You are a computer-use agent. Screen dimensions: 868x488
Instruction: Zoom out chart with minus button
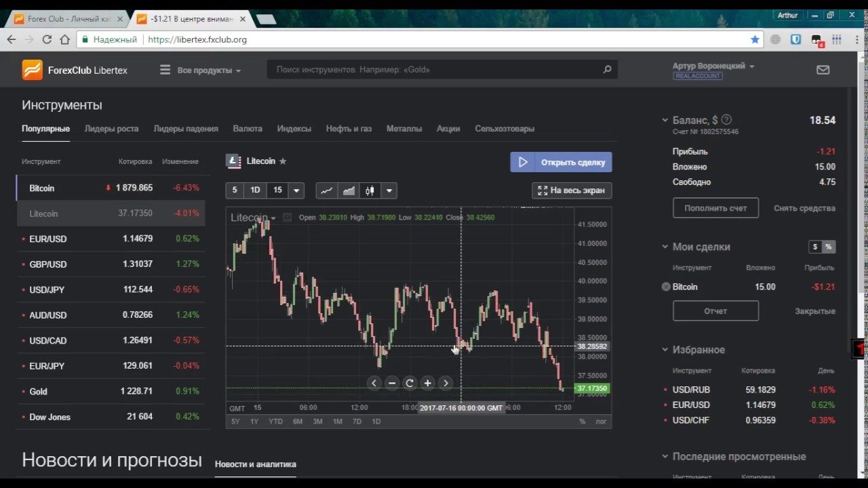392,383
